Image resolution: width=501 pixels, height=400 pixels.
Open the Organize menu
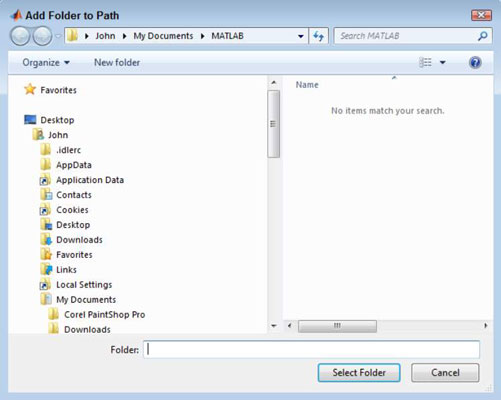pos(46,62)
